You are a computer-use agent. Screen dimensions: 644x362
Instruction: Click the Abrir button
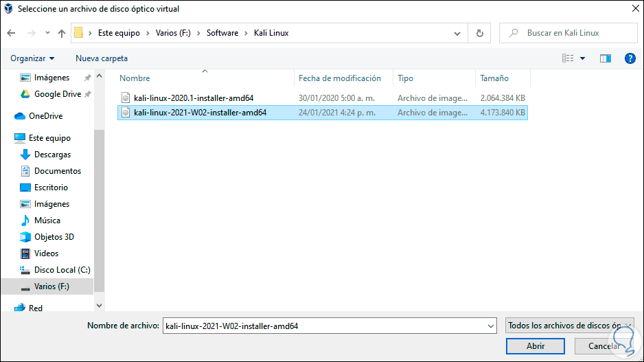[x=535, y=346]
